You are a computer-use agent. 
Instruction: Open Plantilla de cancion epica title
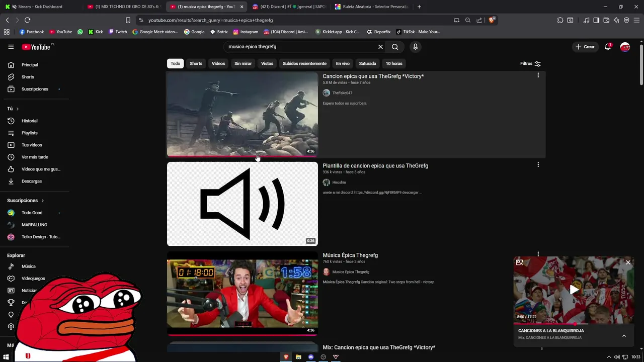[375, 166]
